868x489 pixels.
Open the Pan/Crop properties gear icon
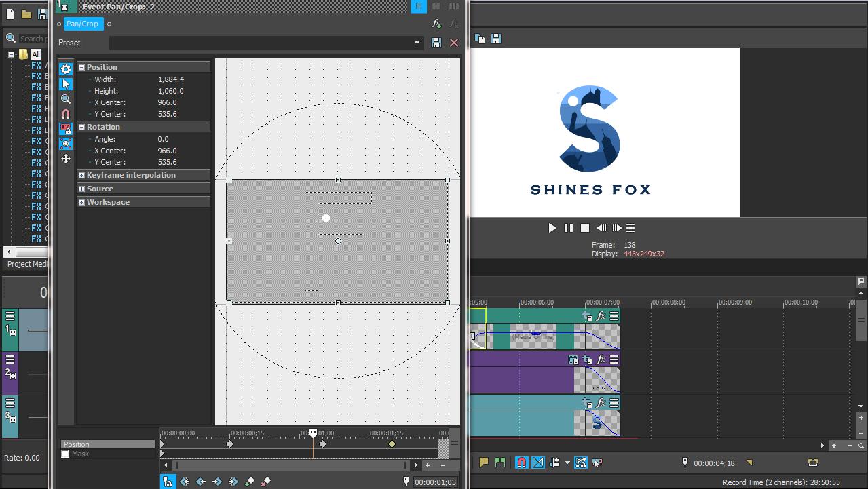[66, 69]
